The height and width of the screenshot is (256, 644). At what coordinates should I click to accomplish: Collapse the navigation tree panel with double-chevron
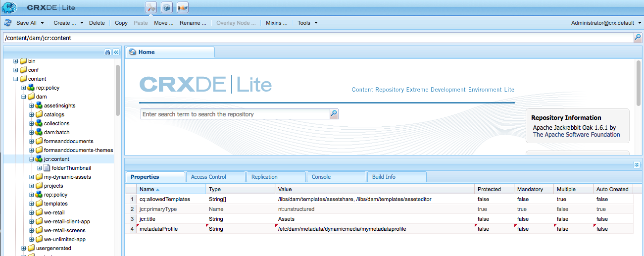116,52
